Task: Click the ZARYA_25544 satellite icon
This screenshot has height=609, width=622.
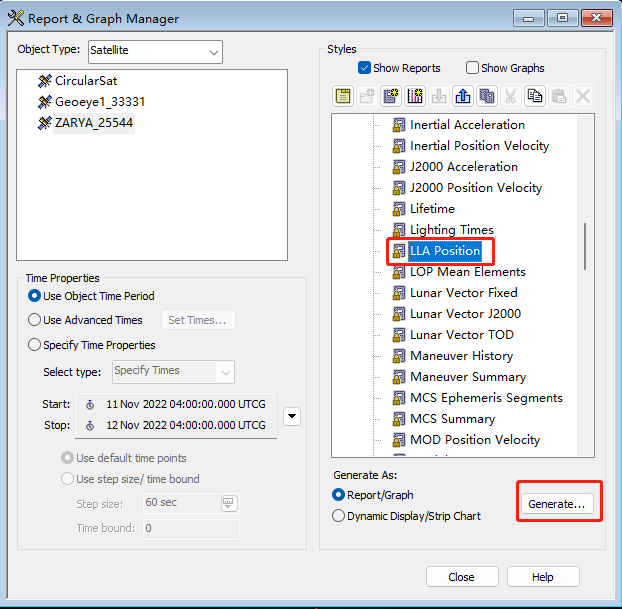Action: click(44, 123)
